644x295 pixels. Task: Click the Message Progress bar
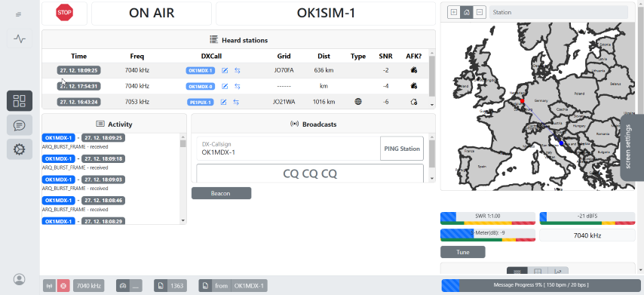(x=541, y=285)
